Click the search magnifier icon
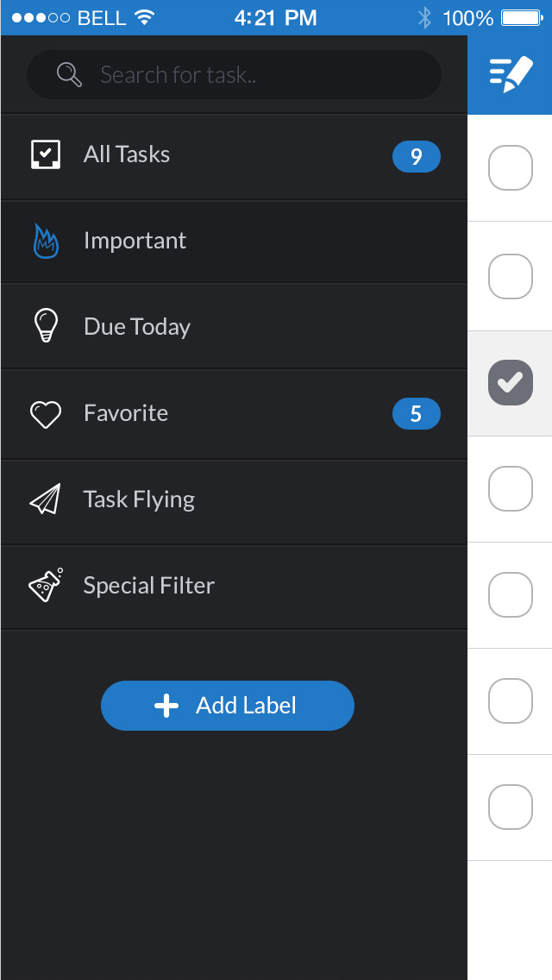Viewport: 552px width, 980px height. (69, 74)
